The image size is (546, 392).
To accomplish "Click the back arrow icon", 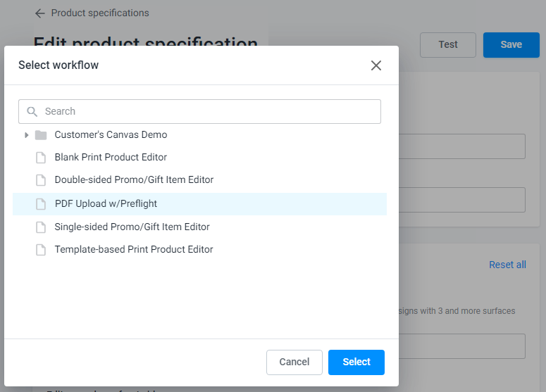I will click(x=40, y=13).
